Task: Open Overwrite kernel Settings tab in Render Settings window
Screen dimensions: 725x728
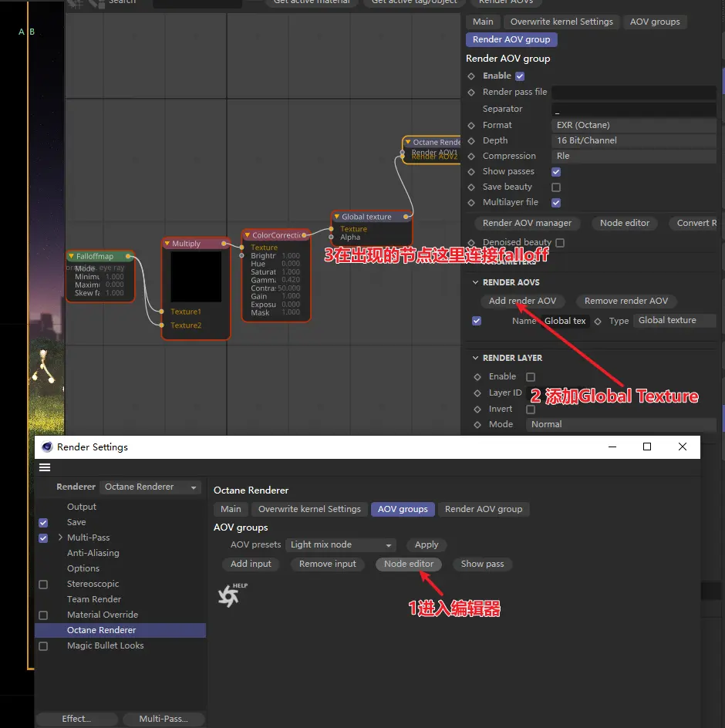Action: (309, 509)
